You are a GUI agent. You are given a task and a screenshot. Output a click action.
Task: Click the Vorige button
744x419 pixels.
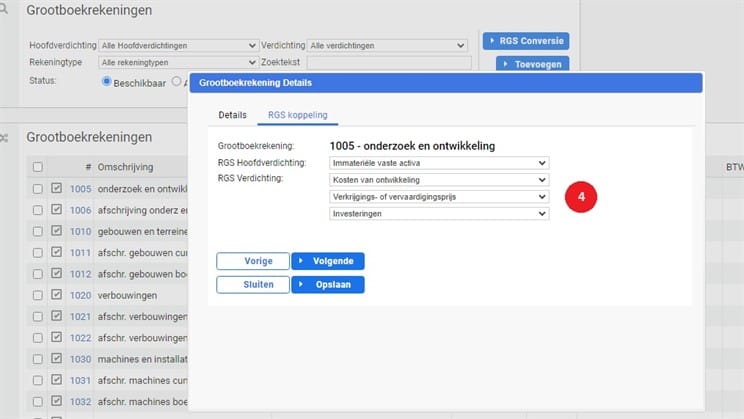click(x=253, y=261)
